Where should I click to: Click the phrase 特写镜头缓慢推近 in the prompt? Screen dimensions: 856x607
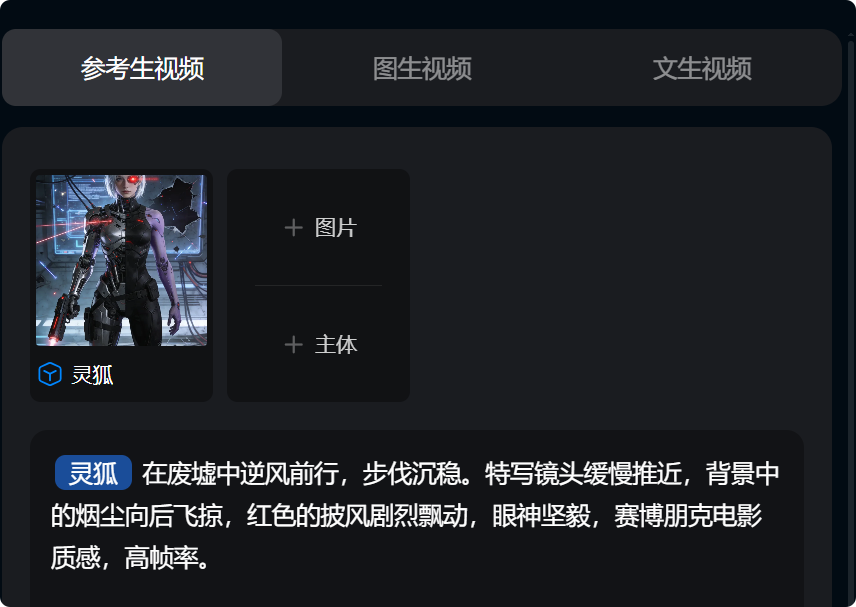(584, 473)
